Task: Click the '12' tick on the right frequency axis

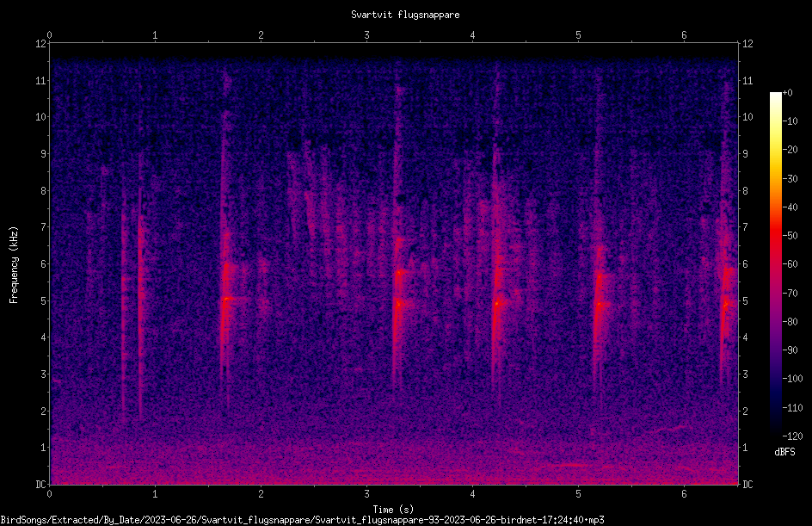Action: 747,44
